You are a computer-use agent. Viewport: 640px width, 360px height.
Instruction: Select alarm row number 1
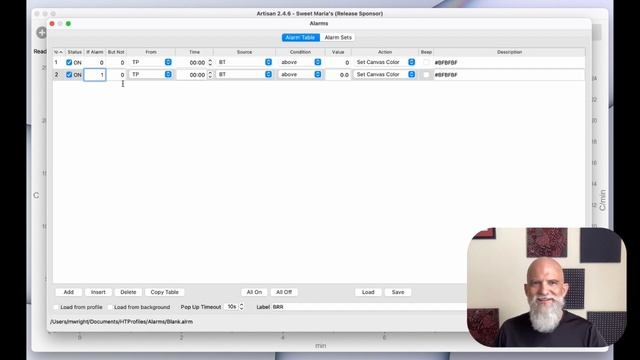[56, 62]
